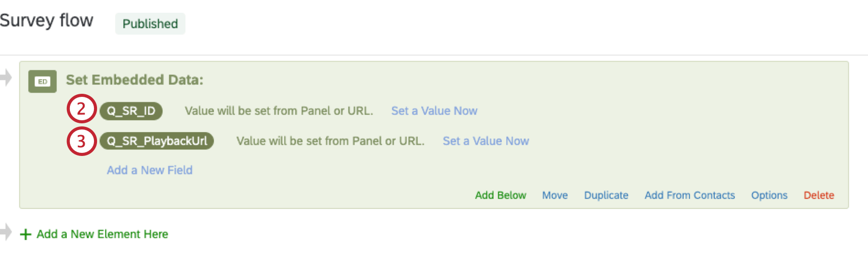Screen dimensions: 868x264
Task: Select the Q_SR_ID field name
Action: [131, 111]
